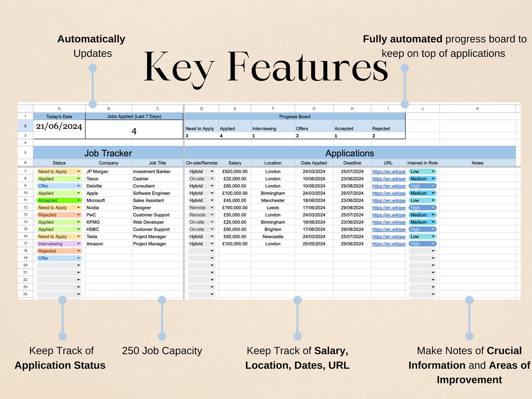Open the Interviewing status dropdown for Amazon

(x=78, y=244)
